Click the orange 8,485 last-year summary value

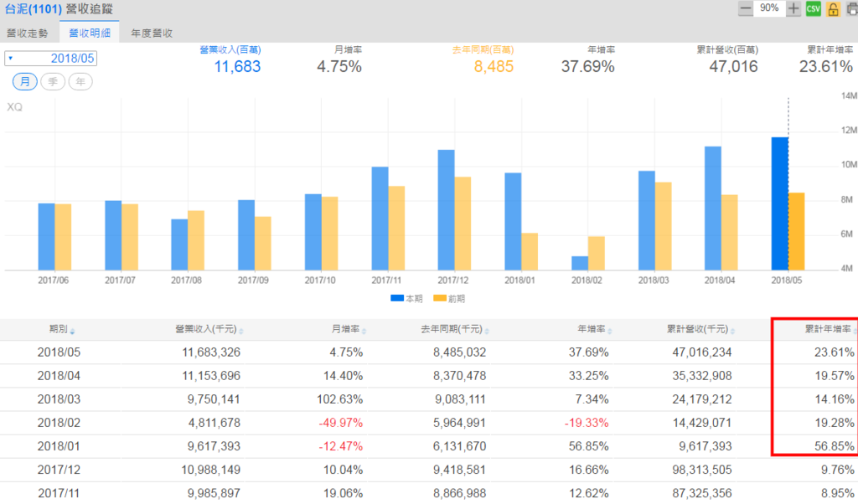(x=494, y=67)
